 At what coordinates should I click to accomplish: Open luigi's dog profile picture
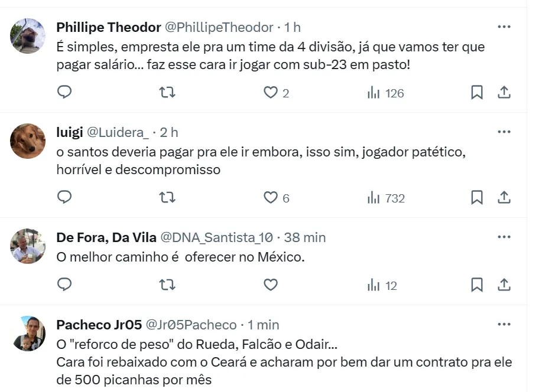(x=28, y=141)
